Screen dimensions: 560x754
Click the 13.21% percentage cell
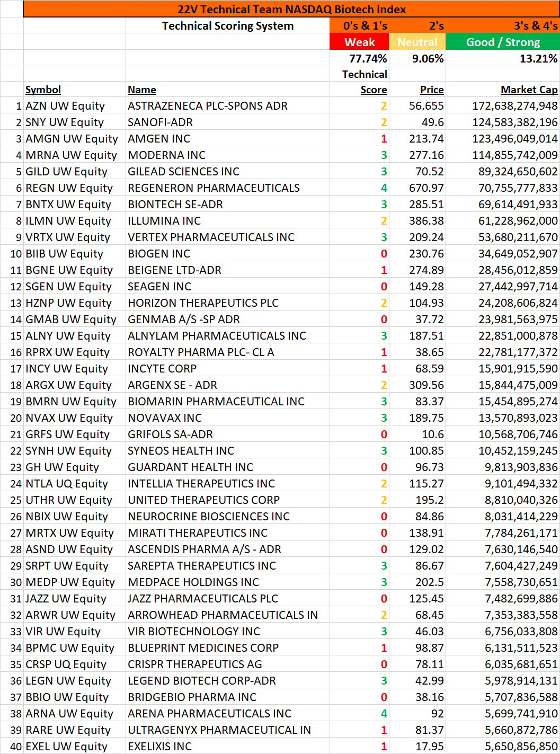(x=503, y=58)
